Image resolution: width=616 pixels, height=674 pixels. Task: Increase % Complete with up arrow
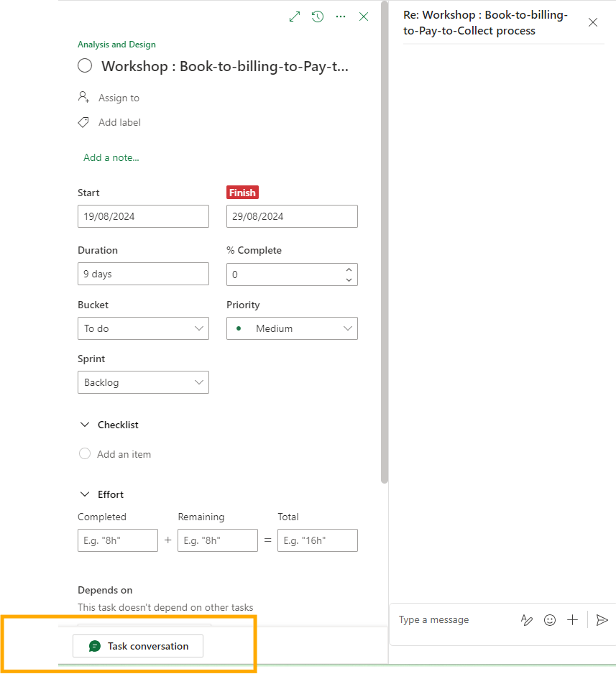(349, 269)
